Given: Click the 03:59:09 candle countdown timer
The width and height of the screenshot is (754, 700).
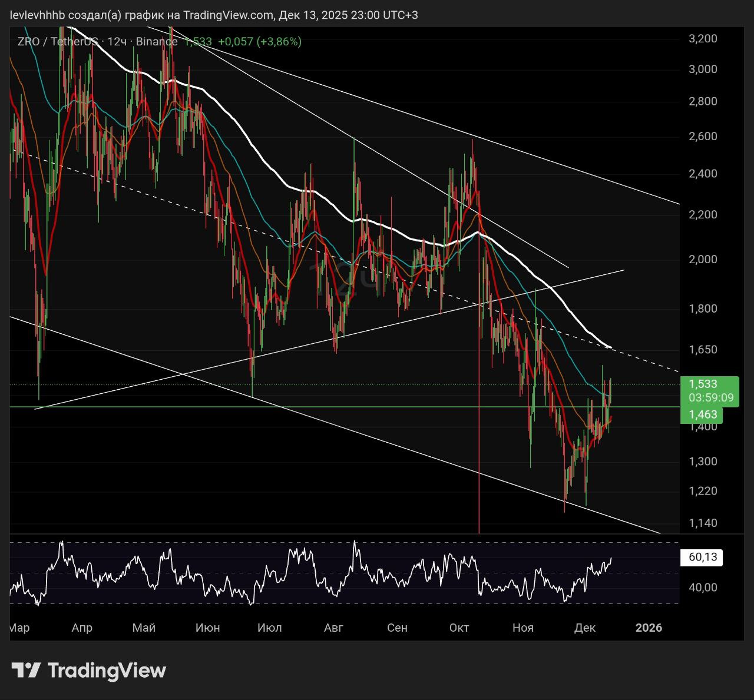Looking at the screenshot, I should click(x=711, y=398).
